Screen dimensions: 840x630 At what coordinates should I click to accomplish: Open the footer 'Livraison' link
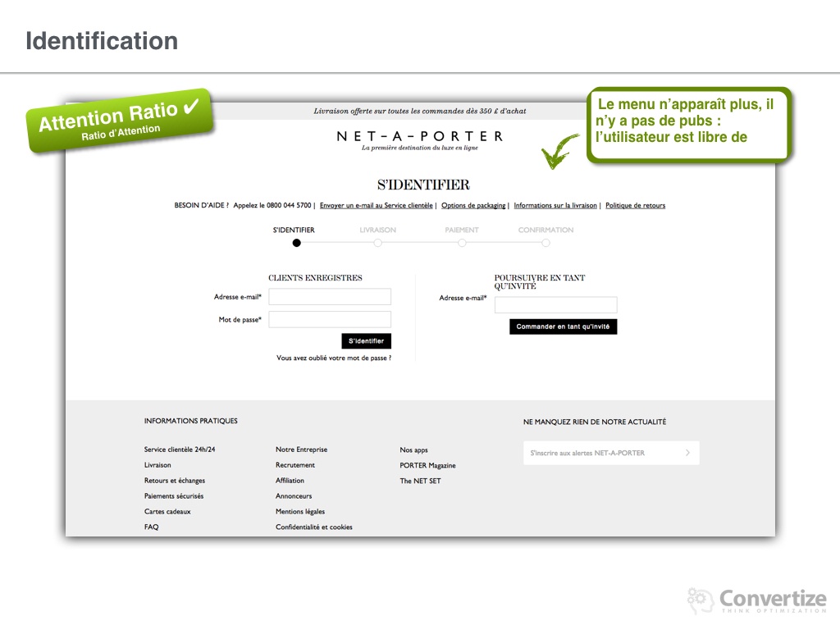(157, 465)
